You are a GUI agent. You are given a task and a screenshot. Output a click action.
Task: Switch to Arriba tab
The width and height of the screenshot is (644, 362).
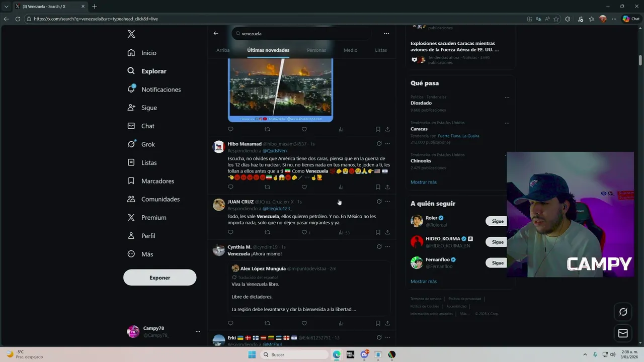[x=223, y=50]
